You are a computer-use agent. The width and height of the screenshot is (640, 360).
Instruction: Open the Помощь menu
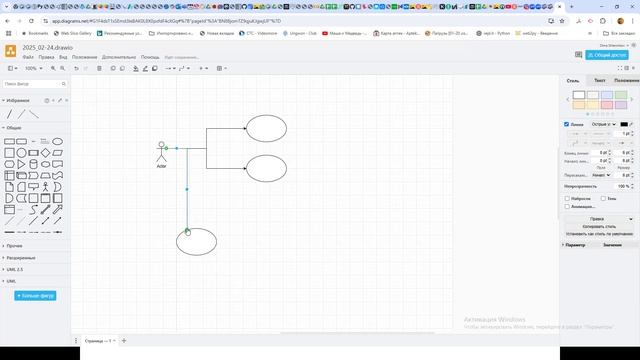[150, 57]
